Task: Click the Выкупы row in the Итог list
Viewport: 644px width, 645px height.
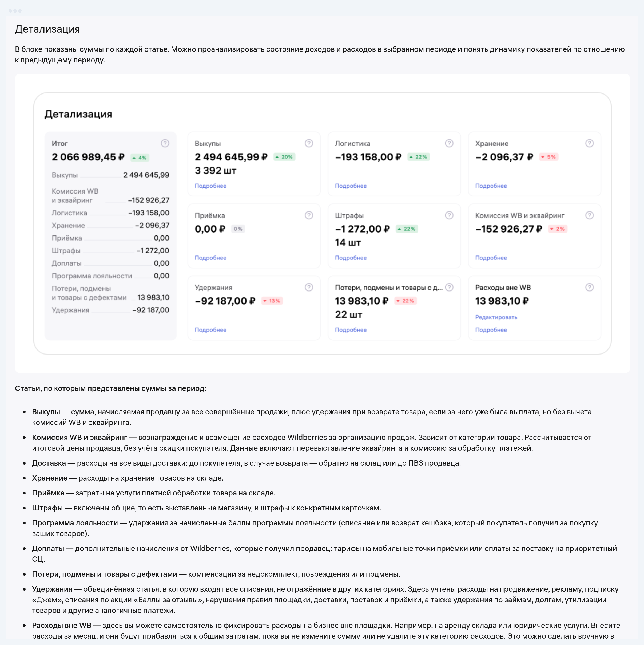Action: click(x=110, y=175)
